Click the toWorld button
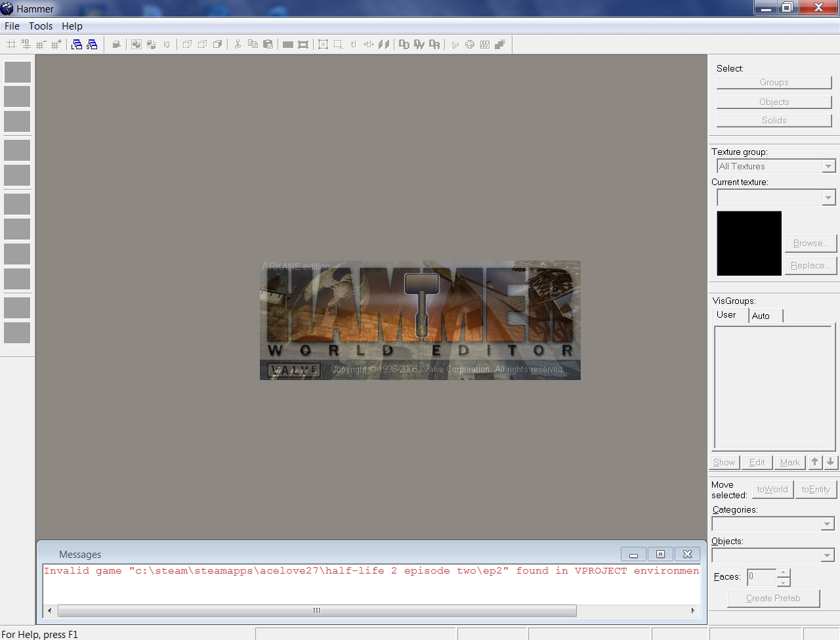 (x=772, y=490)
